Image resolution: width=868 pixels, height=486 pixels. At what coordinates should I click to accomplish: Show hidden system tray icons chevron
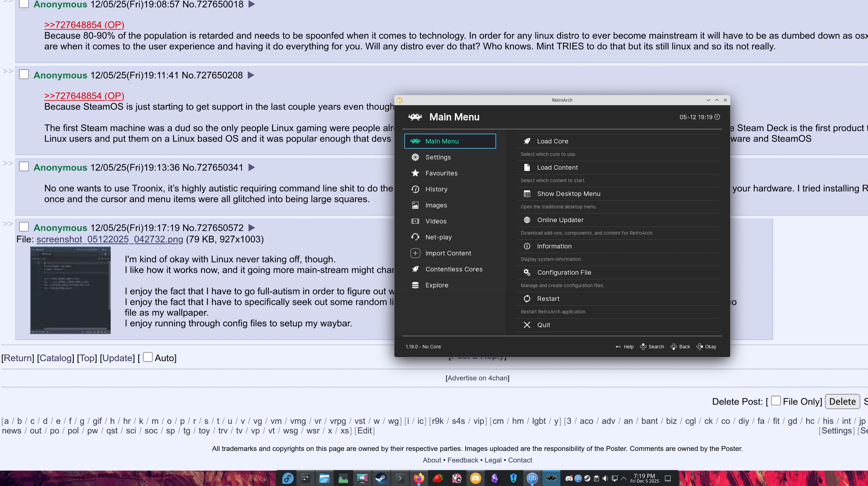pos(624,478)
